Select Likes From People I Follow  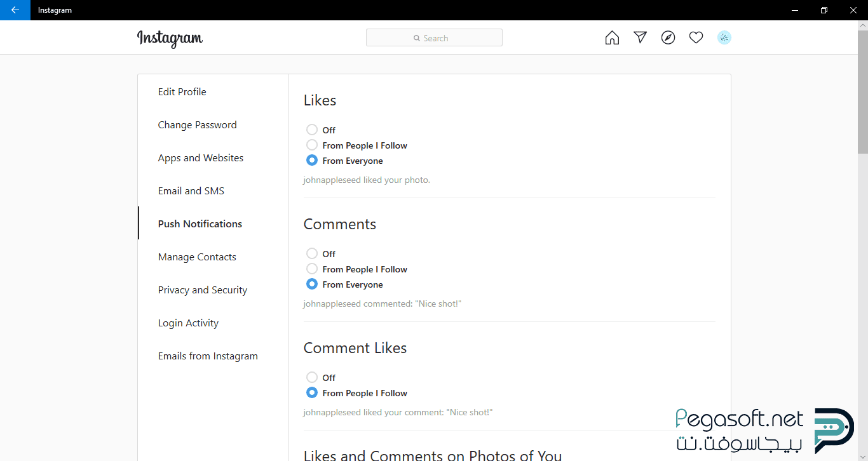coord(312,145)
